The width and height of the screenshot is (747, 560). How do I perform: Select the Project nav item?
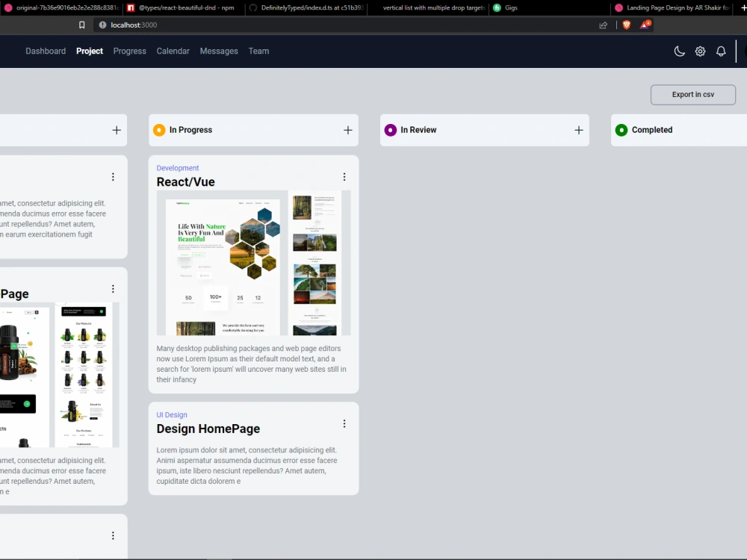click(x=90, y=51)
